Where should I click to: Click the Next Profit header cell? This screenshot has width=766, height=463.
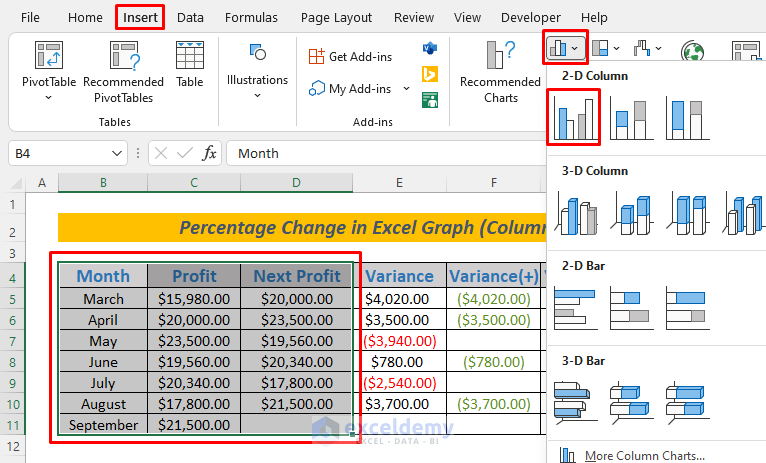tap(297, 276)
